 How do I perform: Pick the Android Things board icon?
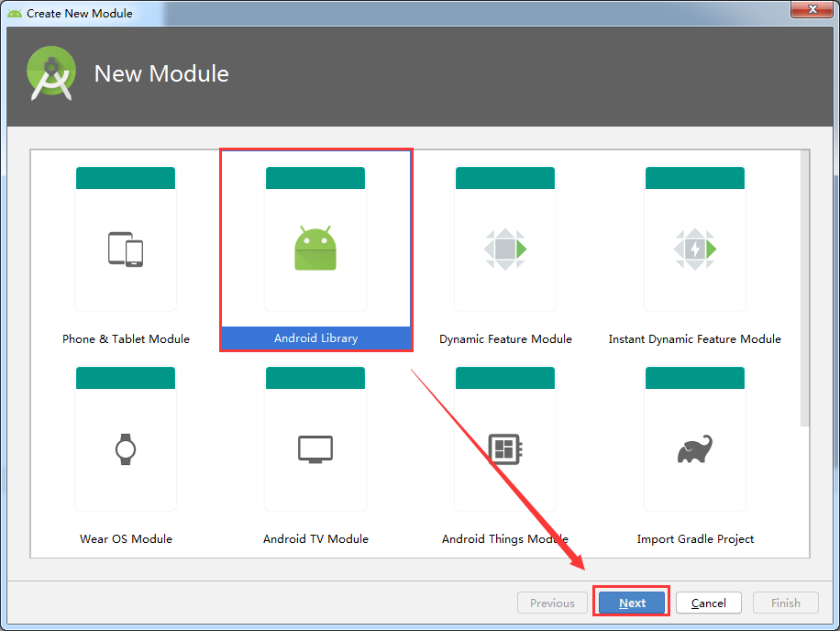505,448
